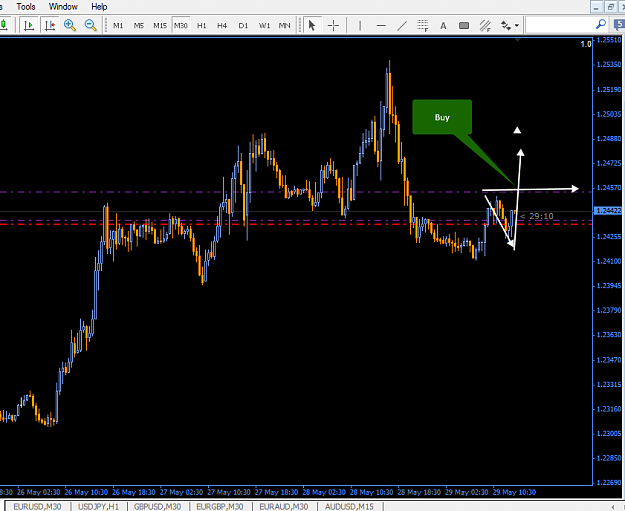Toggle chart auto scroll icon

[29, 26]
